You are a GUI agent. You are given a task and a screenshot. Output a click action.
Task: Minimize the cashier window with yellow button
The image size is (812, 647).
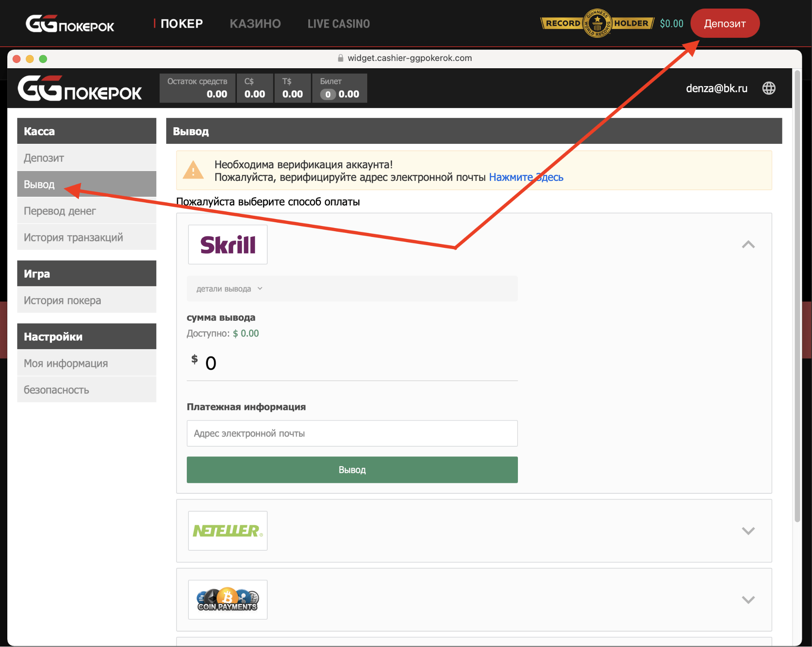coord(30,59)
